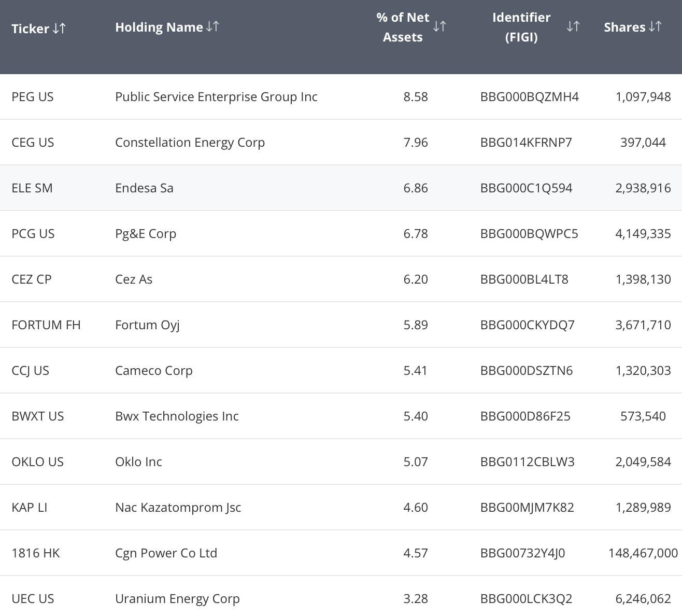Screen dimensions: 682x616
Task: Select net assets value 7.96
Action: (x=416, y=143)
